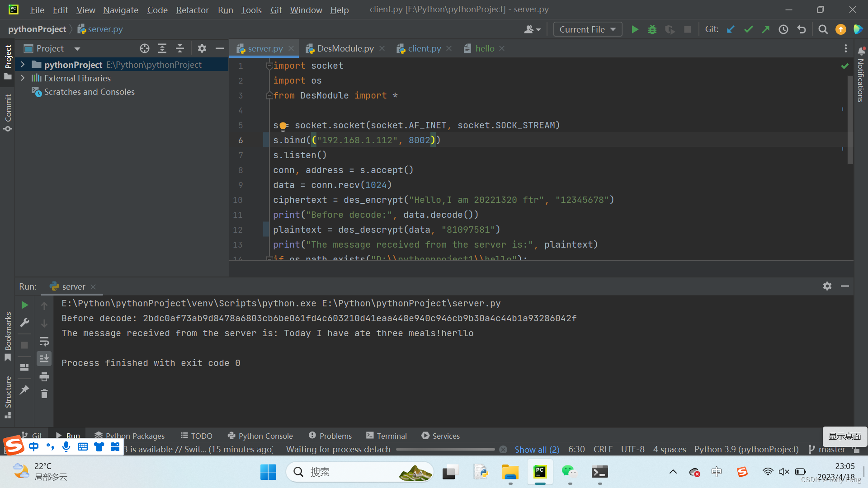Switch to the client.py tab

click(423, 49)
